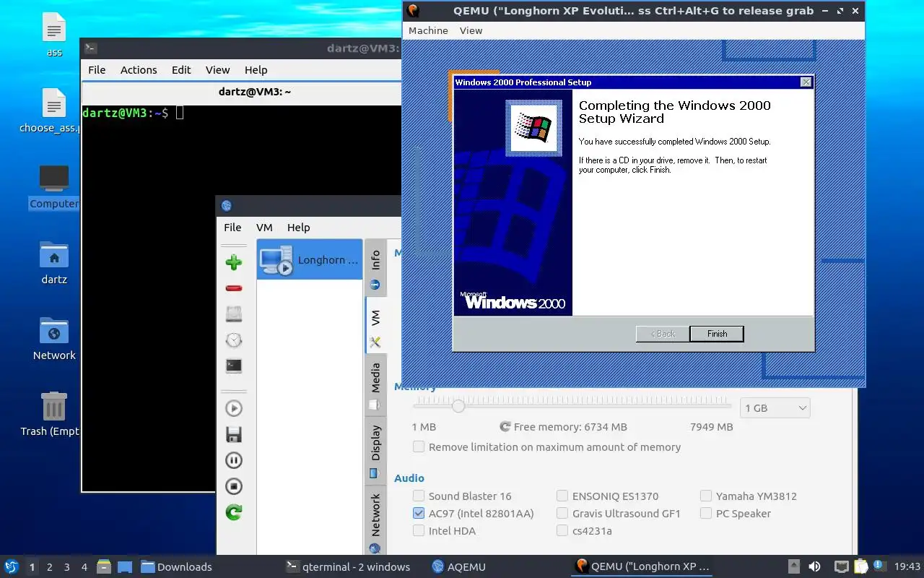The height and width of the screenshot is (578, 924).
Task: Switch to workspace 2 in the pager
Action: click(x=49, y=567)
